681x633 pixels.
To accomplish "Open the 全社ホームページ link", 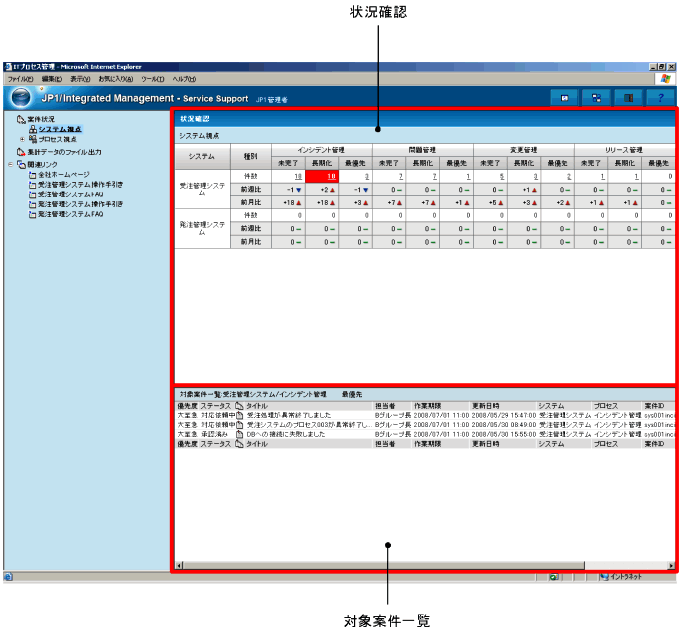I will point(66,175).
